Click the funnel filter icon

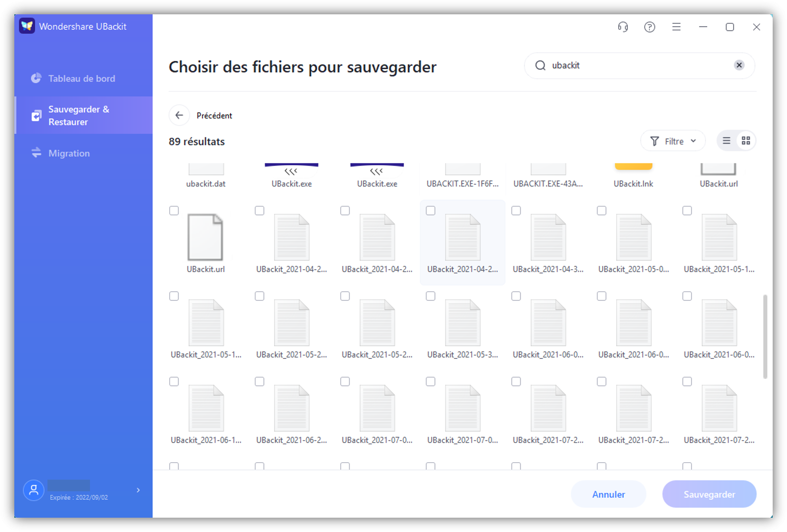click(654, 141)
